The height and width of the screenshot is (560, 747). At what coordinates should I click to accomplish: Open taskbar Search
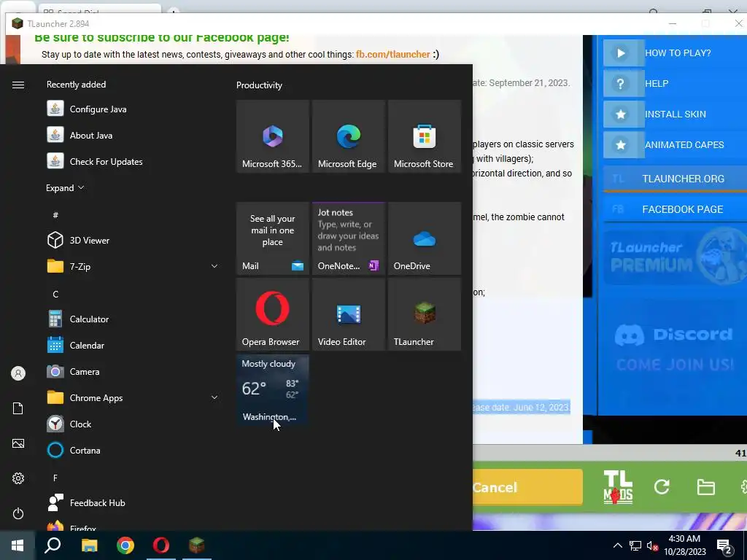[53, 545]
